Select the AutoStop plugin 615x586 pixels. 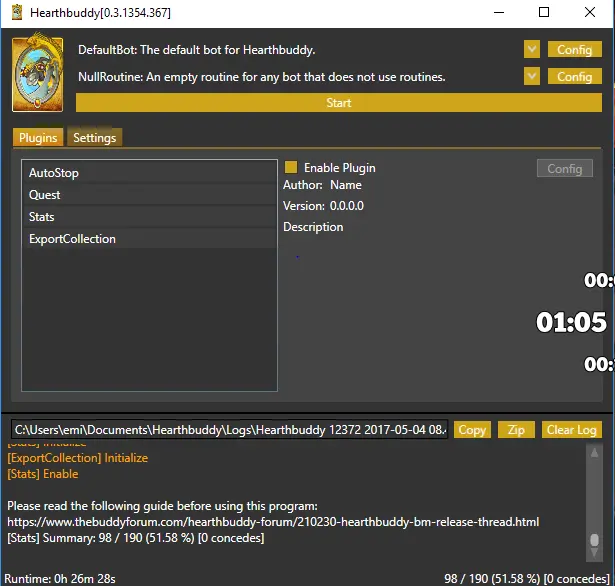coord(148,173)
